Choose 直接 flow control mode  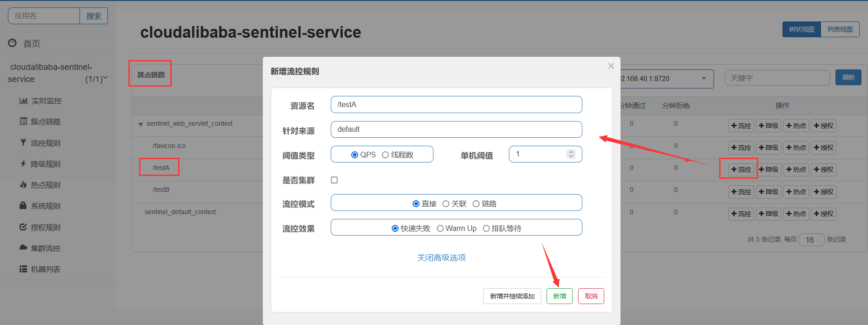pyautogui.click(x=416, y=203)
